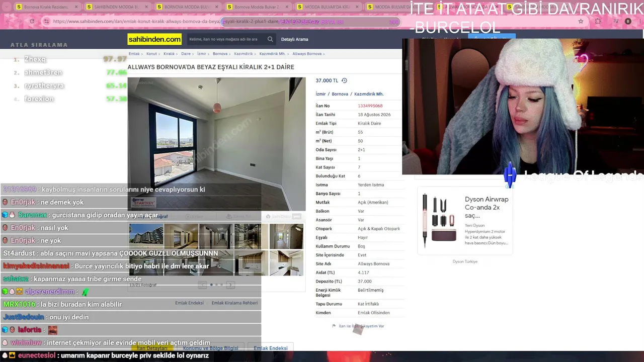The width and height of the screenshot is (644, 362).
Task: Go to previous photo thumbnails page
Action: pos(202,285)
